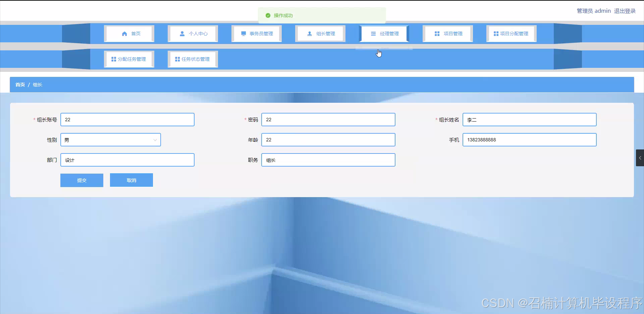This screenshot has width=644, height=314.
Task: Expand the collapsed side panel arrow at right edge
Action: click(640, 158)
